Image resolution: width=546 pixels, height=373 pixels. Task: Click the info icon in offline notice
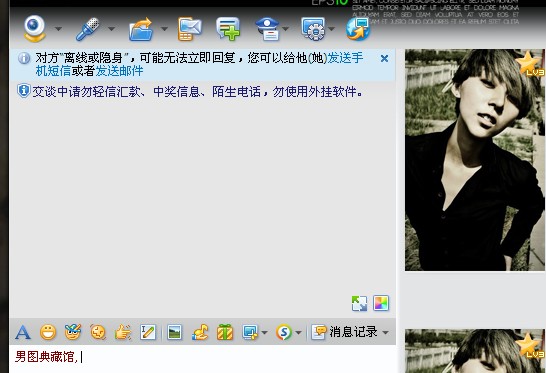point(24,58)
